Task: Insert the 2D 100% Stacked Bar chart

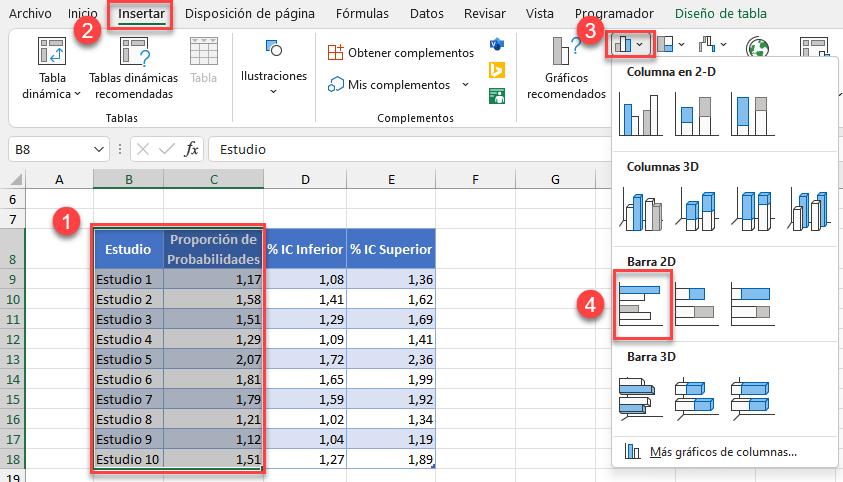Action: click(752, 304)
